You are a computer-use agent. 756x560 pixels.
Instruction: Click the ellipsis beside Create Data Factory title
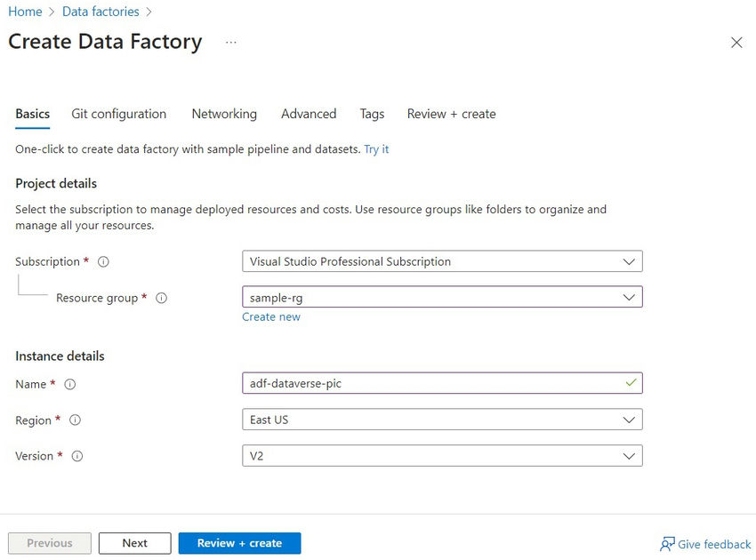[x=231, y=42]
